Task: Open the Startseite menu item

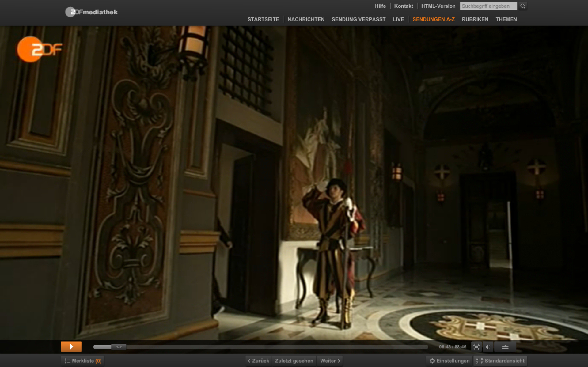Action: (x=263, y=19)
